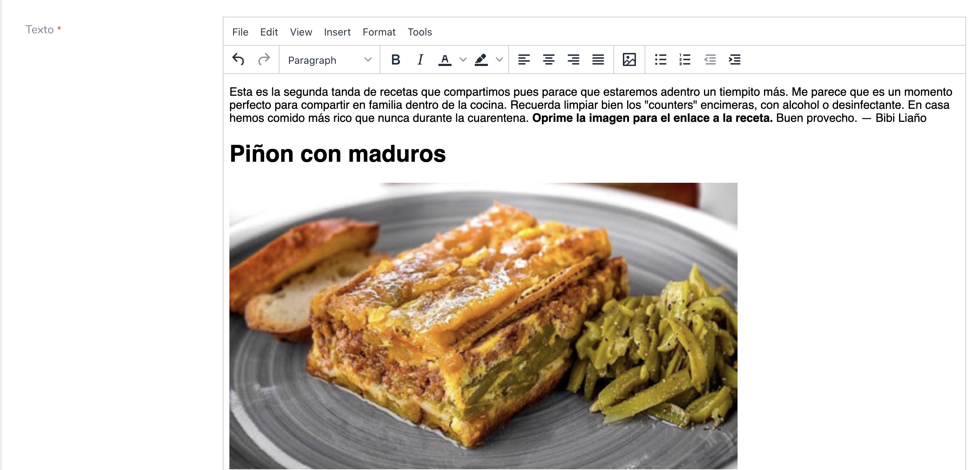Open the Insert menu
Viewport: 980px width, 470px height.
tap(337, 32)
